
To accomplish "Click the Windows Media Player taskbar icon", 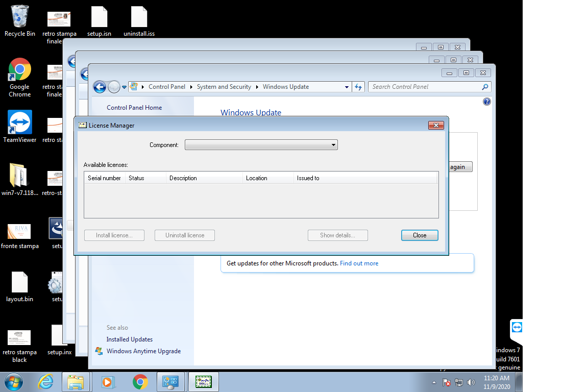I will [108, 382].
